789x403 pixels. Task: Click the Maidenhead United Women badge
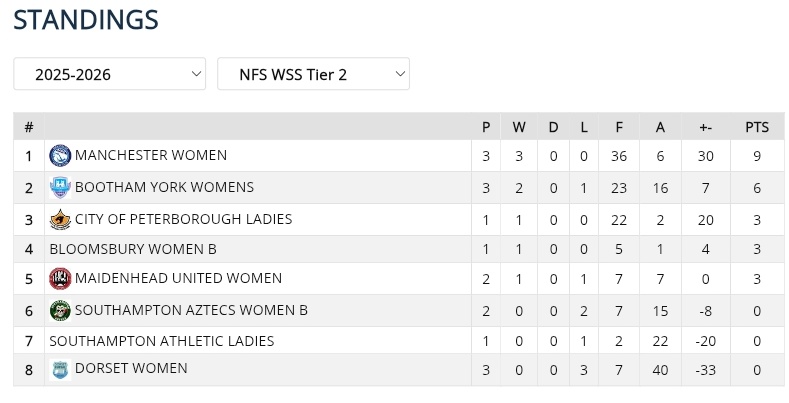[x=60, y=279]
